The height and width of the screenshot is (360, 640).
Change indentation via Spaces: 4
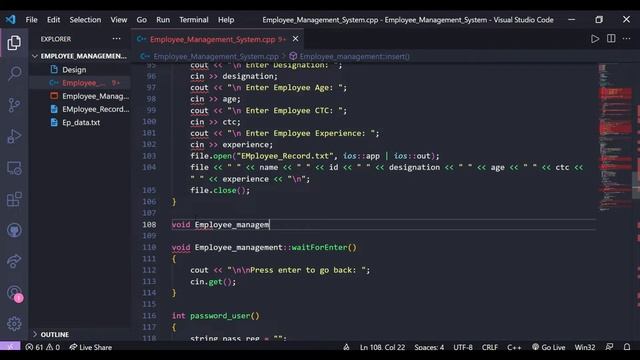429,347
